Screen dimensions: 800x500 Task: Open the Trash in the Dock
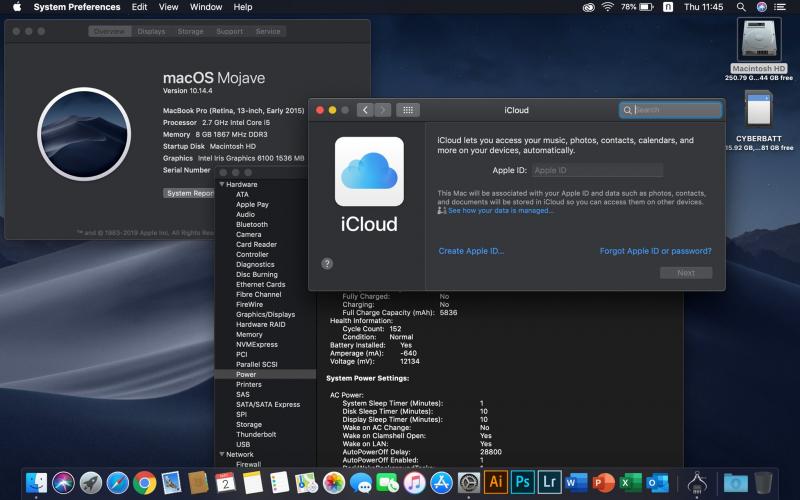763,482
